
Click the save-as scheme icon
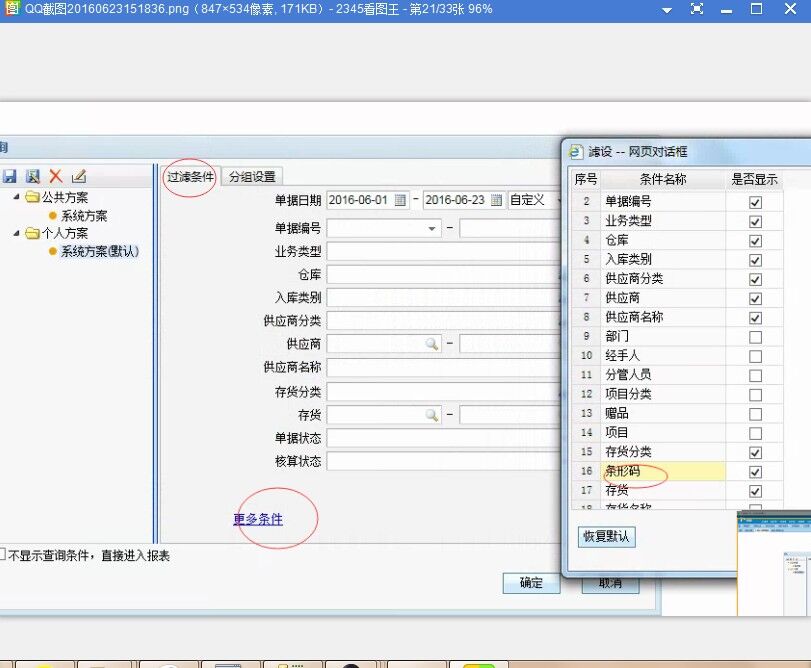click(x=33, y=176)
